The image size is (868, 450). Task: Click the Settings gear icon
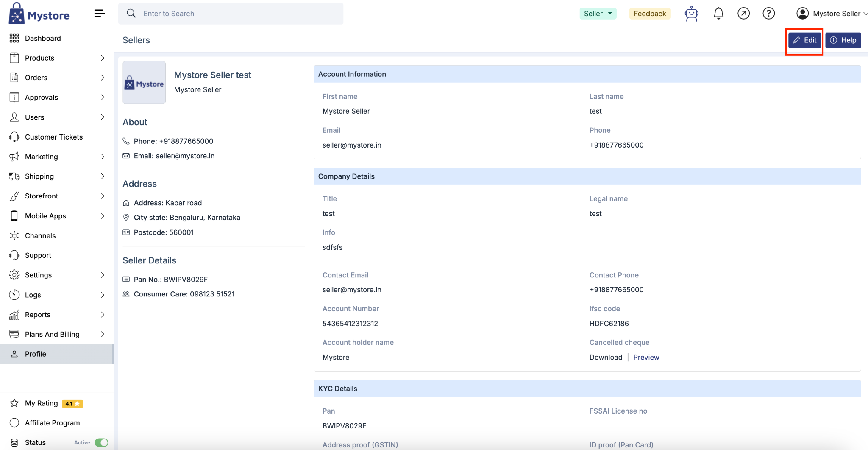point(14,275)
